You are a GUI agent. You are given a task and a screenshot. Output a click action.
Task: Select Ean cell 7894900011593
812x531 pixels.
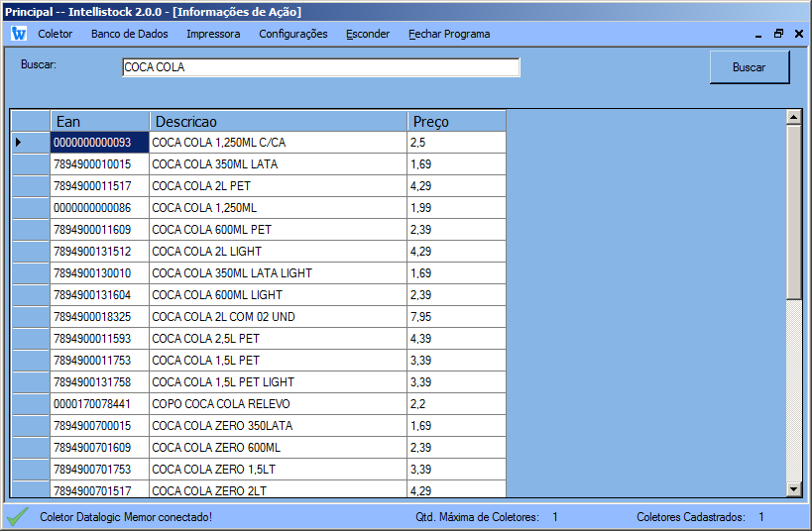(x=100, y=338)
